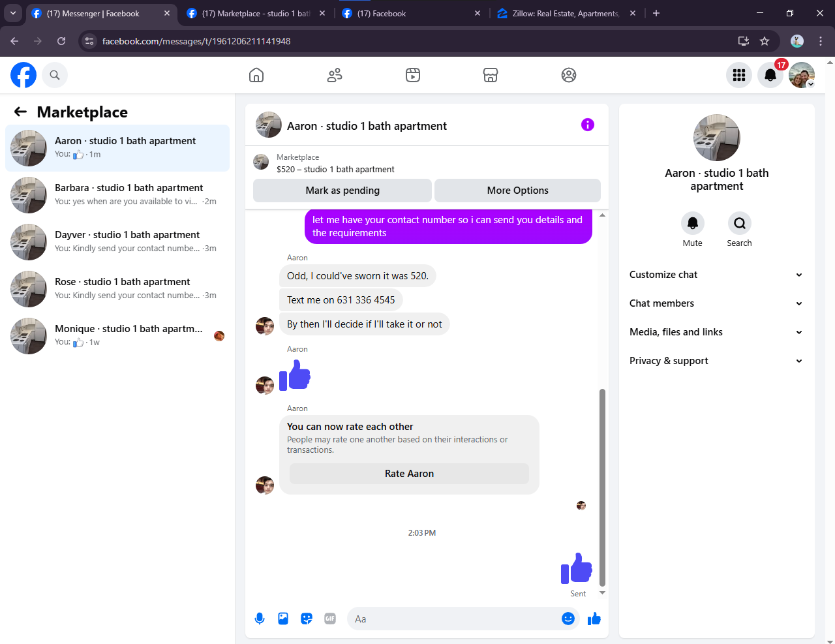The width and height of the screenshot is (835, 644).
Task: Open Chrome three-dot menu
Action: (x=821, y=41)
